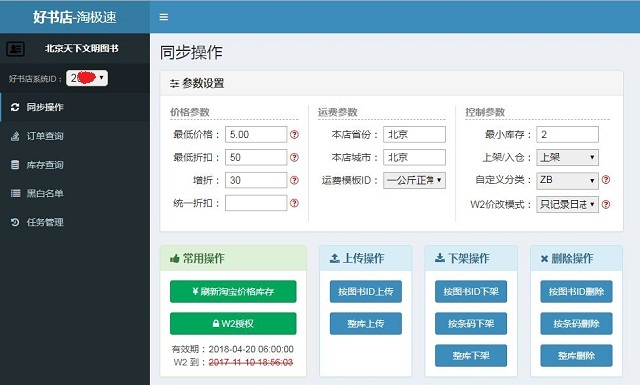640x385 pixels.
Task: Open 运费模板ID dropdown
Action: (x=414, y=180)
